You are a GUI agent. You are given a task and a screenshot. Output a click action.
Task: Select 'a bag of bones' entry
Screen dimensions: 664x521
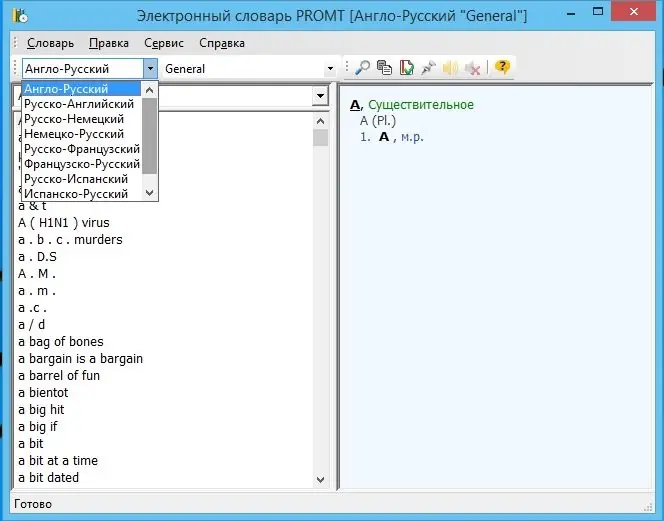[61, 341]
